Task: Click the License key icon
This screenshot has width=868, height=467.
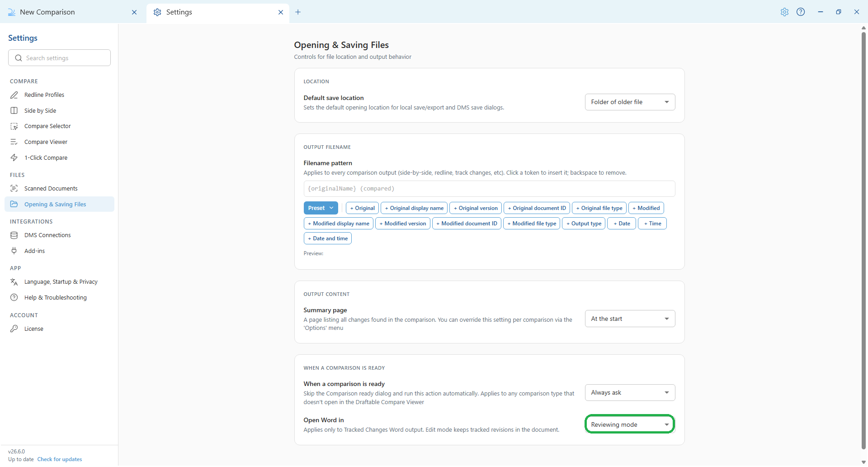Action: tap(14, 329)
